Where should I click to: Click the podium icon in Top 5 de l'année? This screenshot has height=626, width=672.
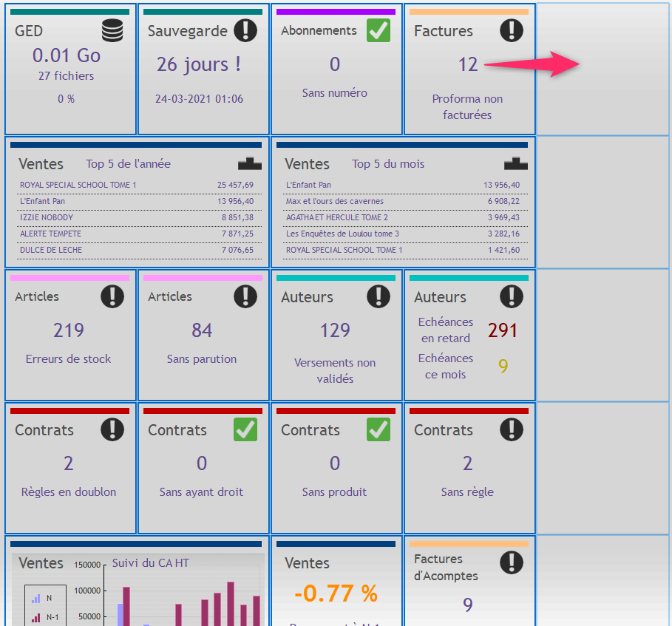coord(250,163)
